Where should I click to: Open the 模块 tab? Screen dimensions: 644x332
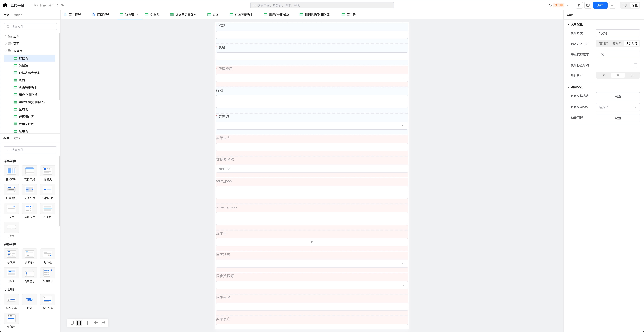click(x=17, y=138)
